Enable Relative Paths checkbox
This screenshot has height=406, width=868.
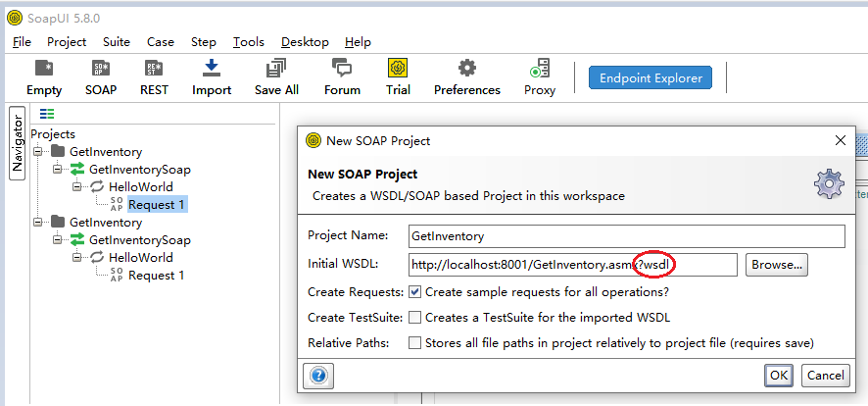tap(414, 343)
